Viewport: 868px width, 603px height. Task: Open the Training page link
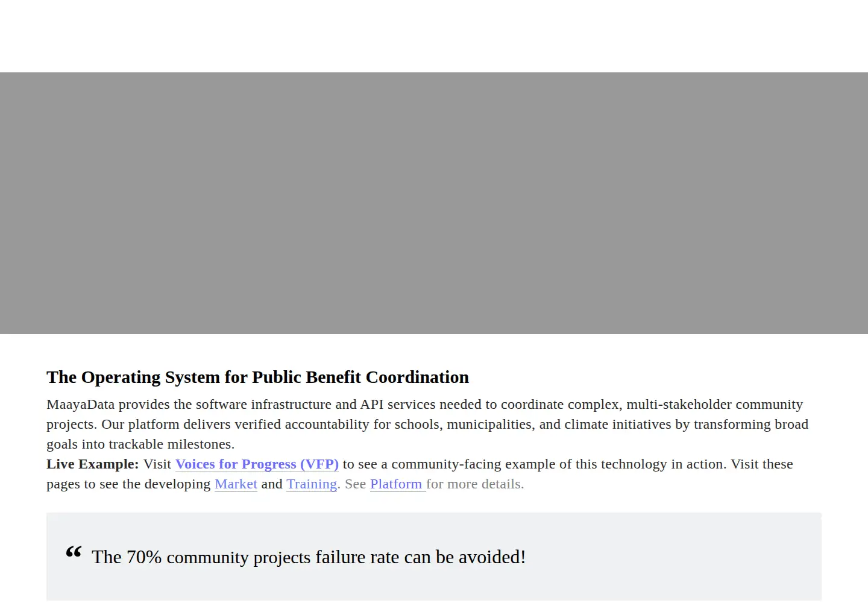(x=312, y=484)
